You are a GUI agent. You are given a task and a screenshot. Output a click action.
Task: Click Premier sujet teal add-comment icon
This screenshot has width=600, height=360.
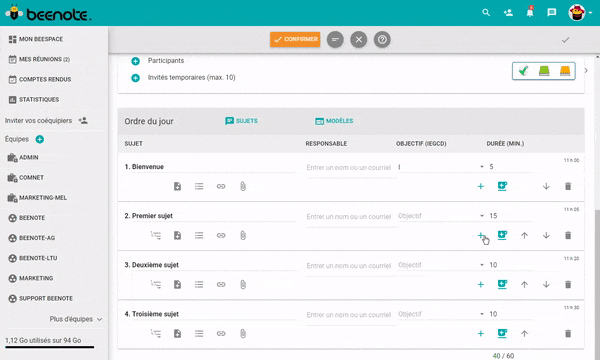[502, 235]
